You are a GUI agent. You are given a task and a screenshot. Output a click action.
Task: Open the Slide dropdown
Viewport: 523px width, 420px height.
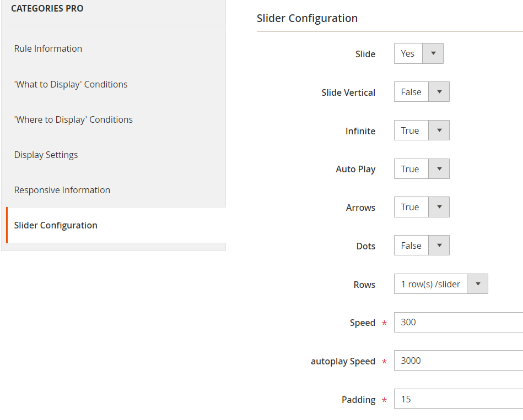(x=418, y=54)
